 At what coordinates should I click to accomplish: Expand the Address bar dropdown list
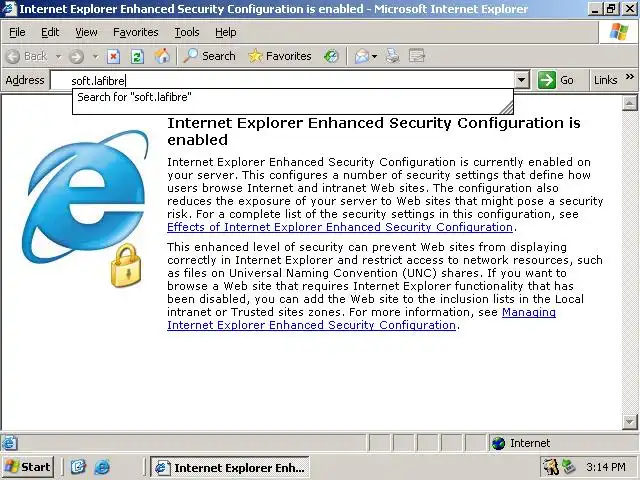[x=521, y=80]
